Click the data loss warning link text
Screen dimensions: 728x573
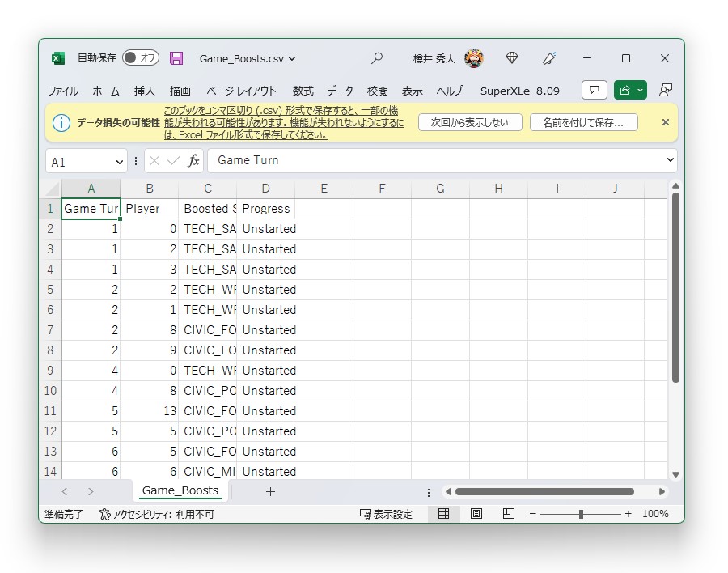pos(259,122)
